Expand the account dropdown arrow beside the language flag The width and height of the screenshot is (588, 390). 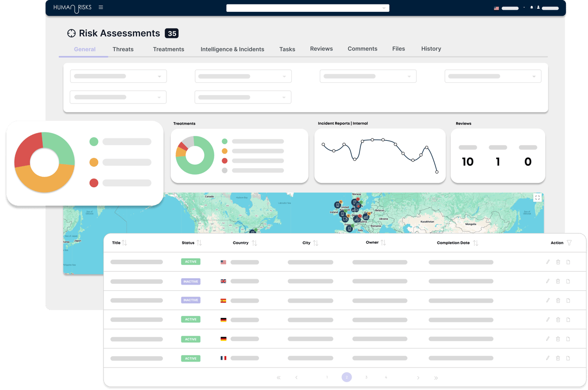point(524,7)
